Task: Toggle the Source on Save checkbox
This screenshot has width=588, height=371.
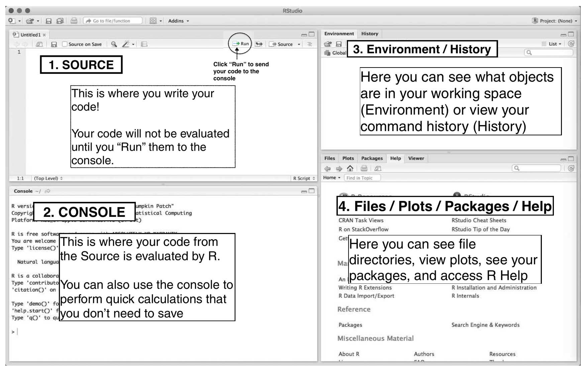Action: [65, 44]
